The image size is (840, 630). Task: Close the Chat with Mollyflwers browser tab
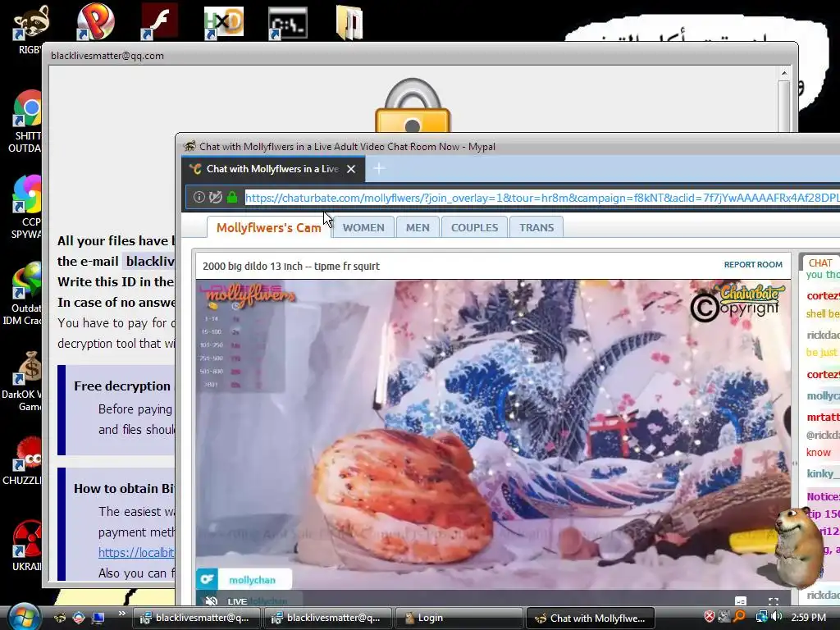(351, 169)
